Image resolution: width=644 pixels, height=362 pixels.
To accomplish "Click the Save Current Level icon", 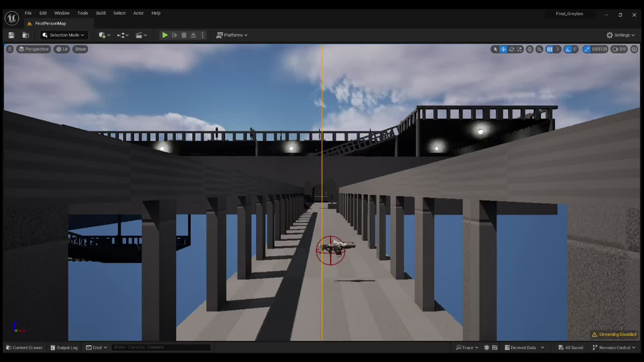I will coord(11,35).
